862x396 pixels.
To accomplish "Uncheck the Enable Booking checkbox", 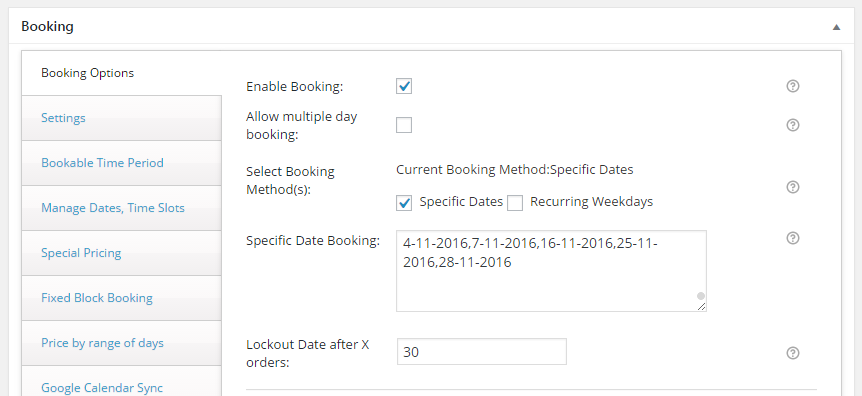I will (404, 86).
